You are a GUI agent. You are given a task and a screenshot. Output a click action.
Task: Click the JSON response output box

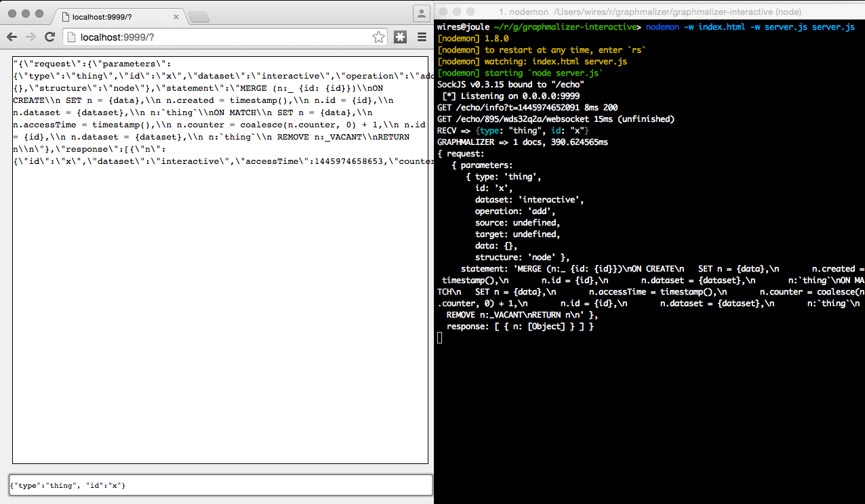[220, 259]
